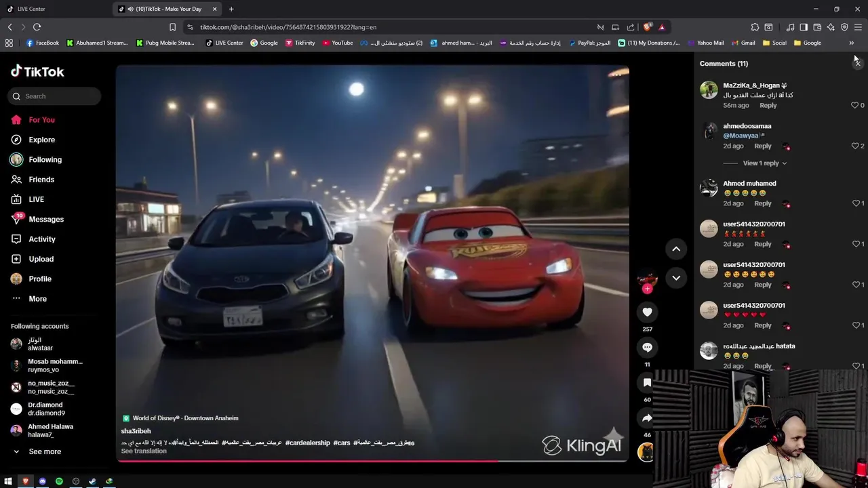Follow creator with plus button

coord(647,289)
